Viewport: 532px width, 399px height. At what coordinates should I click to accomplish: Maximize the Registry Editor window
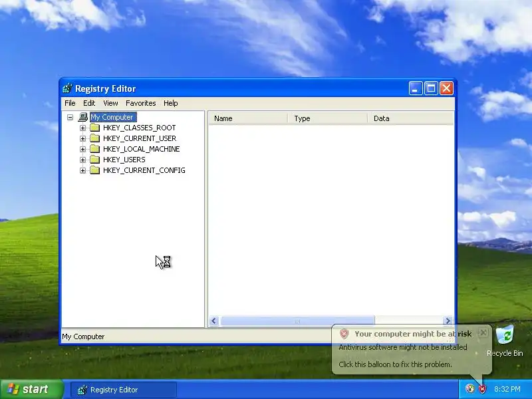tap(431, 88)
